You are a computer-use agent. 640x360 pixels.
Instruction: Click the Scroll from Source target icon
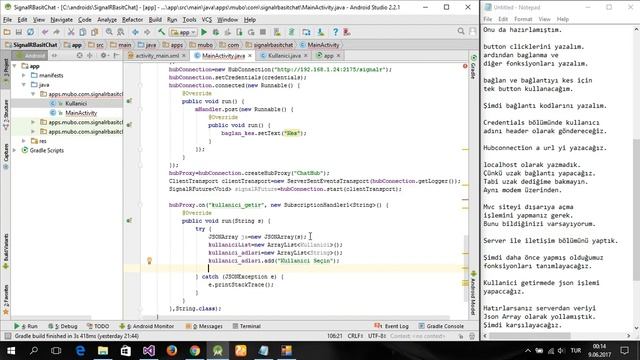tap(79, 55)
